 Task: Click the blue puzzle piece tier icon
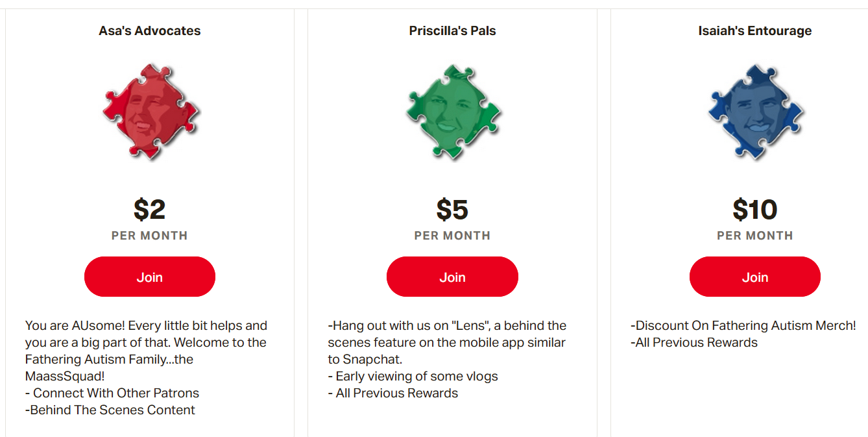(x=756, y=112)
